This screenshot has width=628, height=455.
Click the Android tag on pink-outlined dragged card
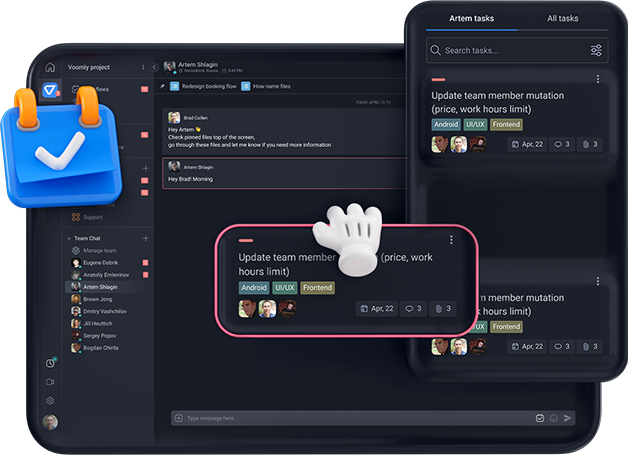click(254, 288)
